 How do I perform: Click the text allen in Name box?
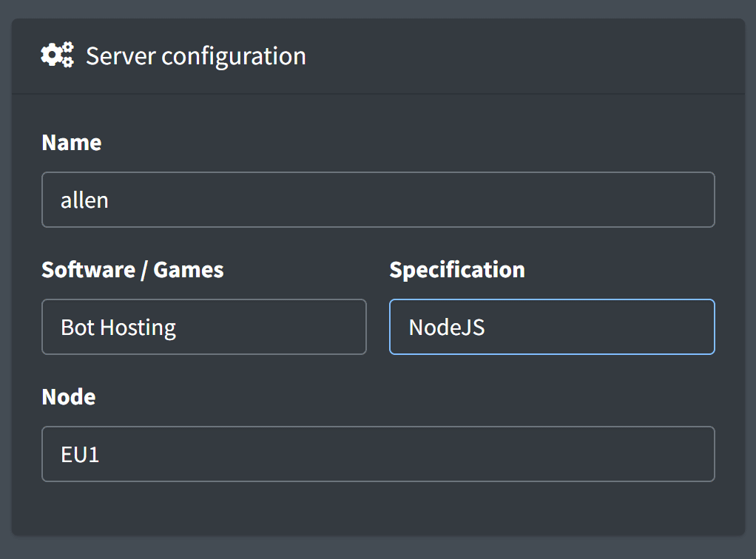[84, 200]
